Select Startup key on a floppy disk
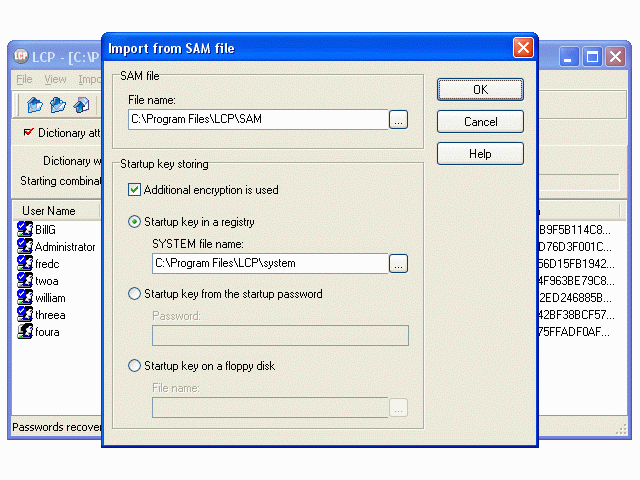The width and height of the screenshot is (640, 480). pos(134,366)
